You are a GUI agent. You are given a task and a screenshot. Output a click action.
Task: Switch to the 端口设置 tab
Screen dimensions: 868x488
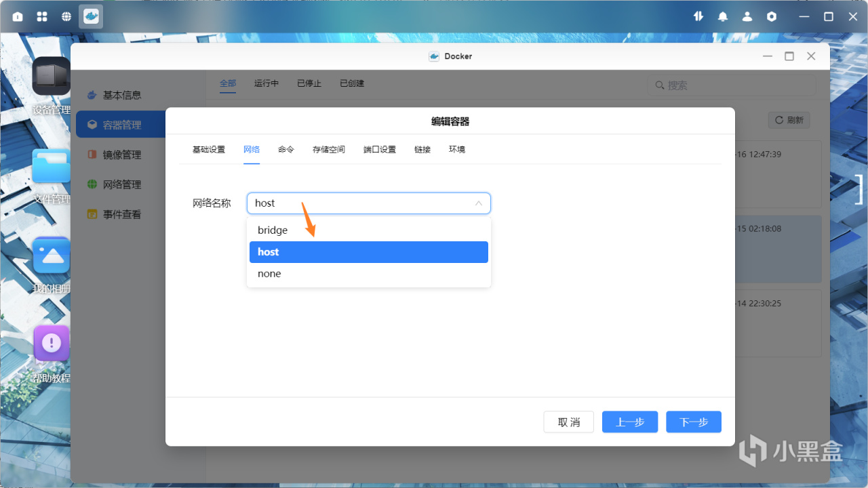click(x=380, y=149)
